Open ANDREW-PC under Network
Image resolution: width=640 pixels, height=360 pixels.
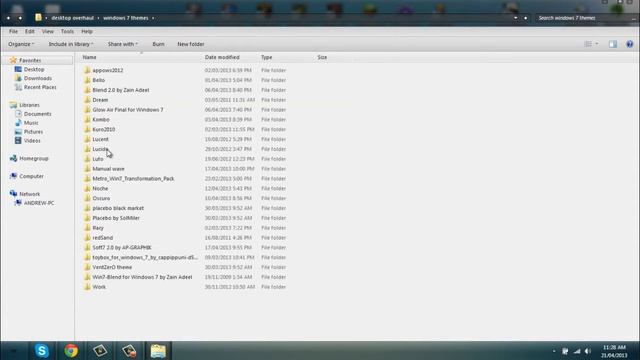tap(39, 203)
